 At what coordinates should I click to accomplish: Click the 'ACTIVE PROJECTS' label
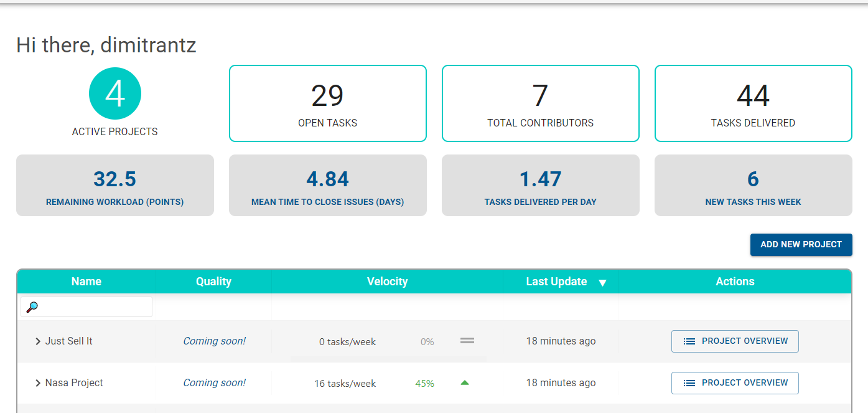click(x=115, y=132)
